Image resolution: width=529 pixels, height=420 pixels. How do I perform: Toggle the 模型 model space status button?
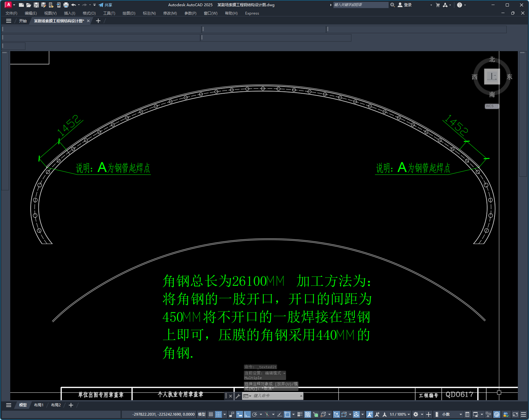202,414
